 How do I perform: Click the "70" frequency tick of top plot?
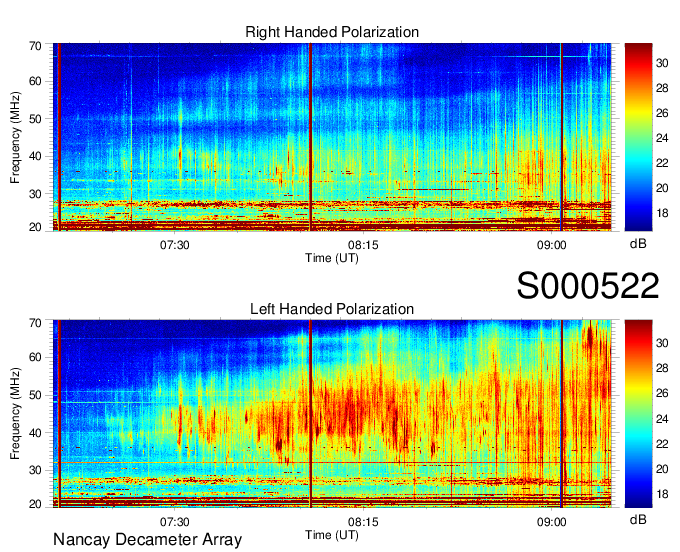35,46
